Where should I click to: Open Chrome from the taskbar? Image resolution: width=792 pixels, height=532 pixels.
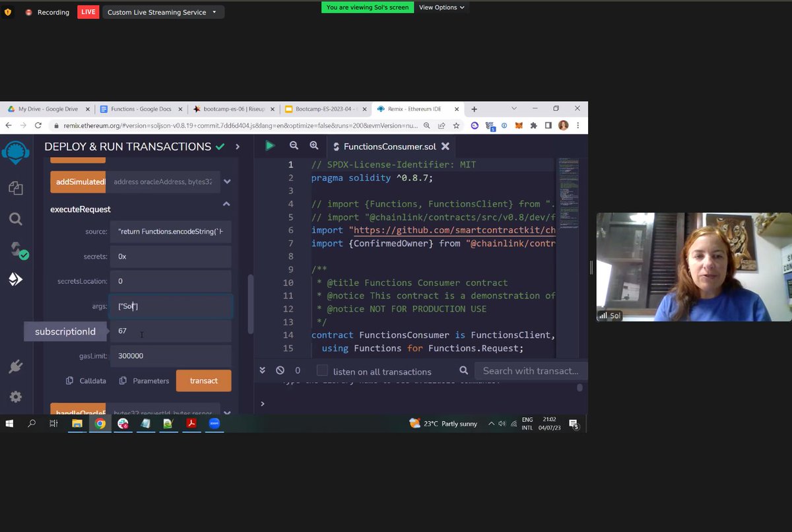[100, 424]
